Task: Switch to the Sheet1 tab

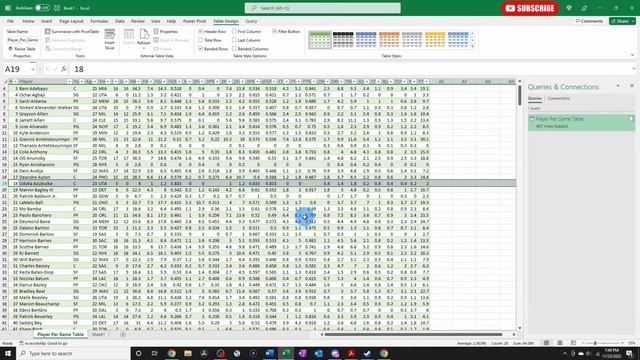Action: (x=98, y=334)
